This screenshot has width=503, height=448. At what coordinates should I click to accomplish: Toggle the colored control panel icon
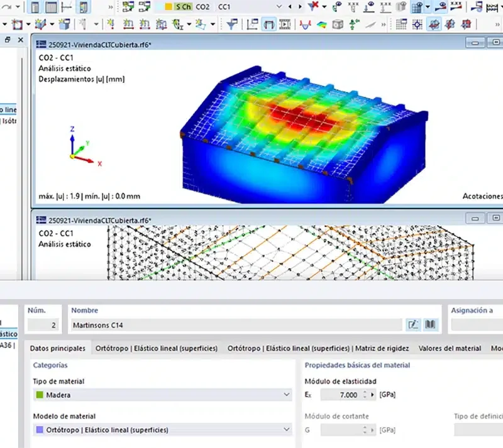[x=84, y=7]
